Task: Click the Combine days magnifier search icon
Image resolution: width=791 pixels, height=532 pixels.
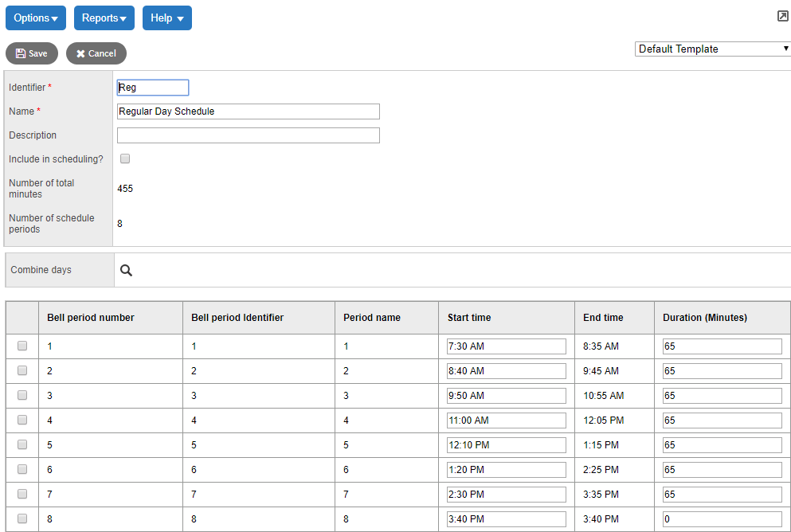Action: pyautogui.click(x=126, y=271)
